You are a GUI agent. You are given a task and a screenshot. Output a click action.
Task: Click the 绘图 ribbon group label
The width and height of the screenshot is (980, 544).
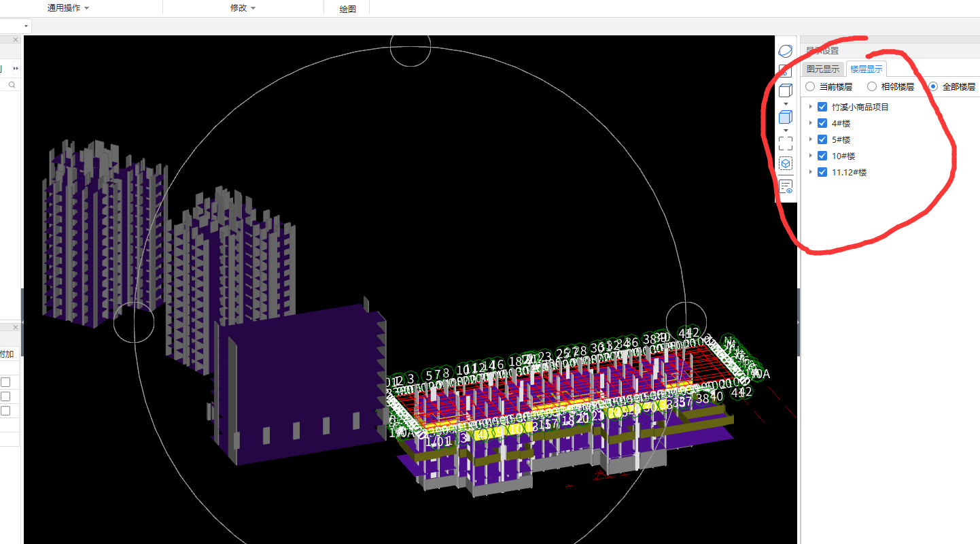click(347, 9)
